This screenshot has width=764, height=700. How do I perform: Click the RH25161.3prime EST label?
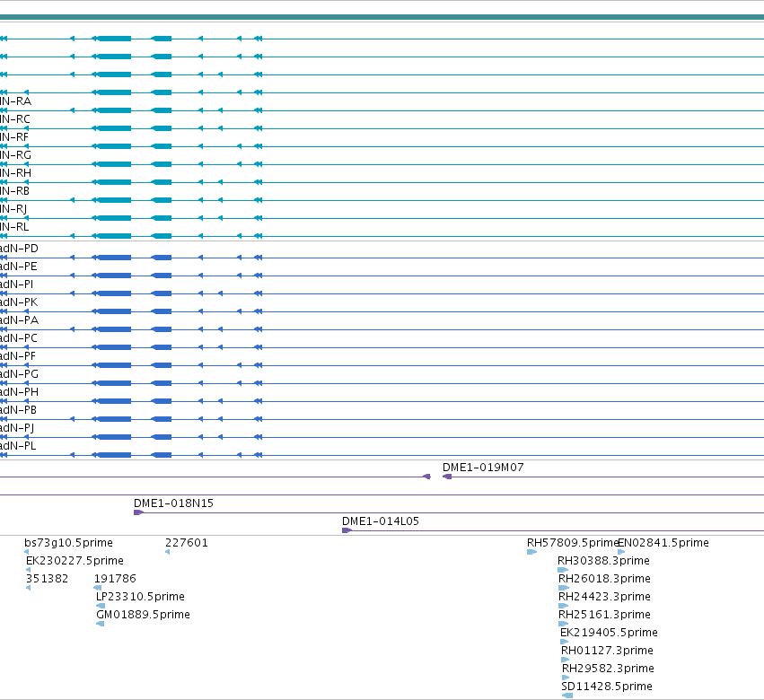point(604,615)
